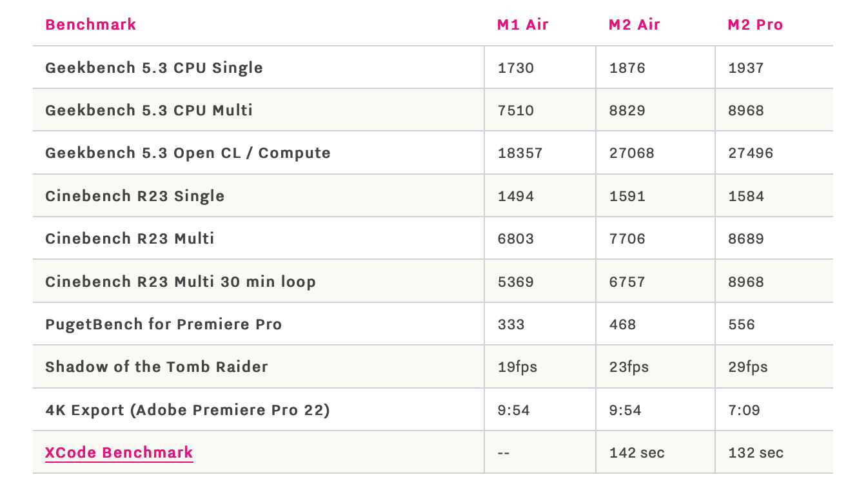Select the Geekbench 5.3 CPU Multi label
Image resolution: width=868 pixels, height=495 pixels.
click(149, 110)
